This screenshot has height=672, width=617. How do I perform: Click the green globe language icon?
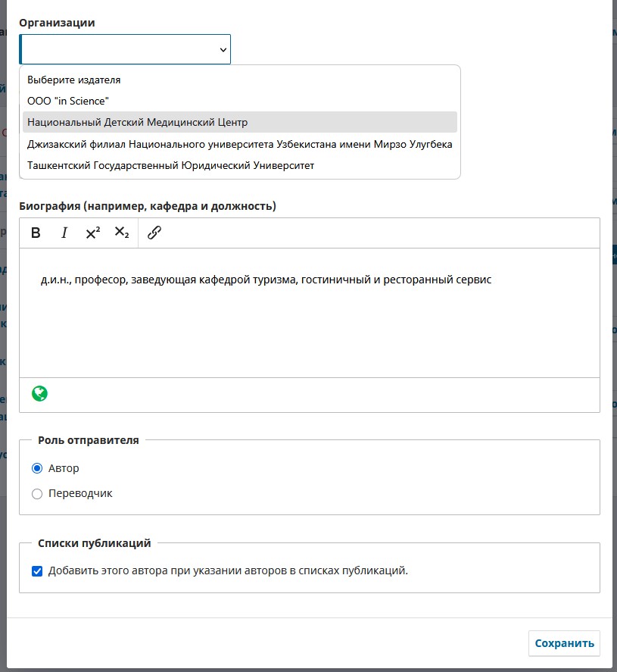coord(39,394)
